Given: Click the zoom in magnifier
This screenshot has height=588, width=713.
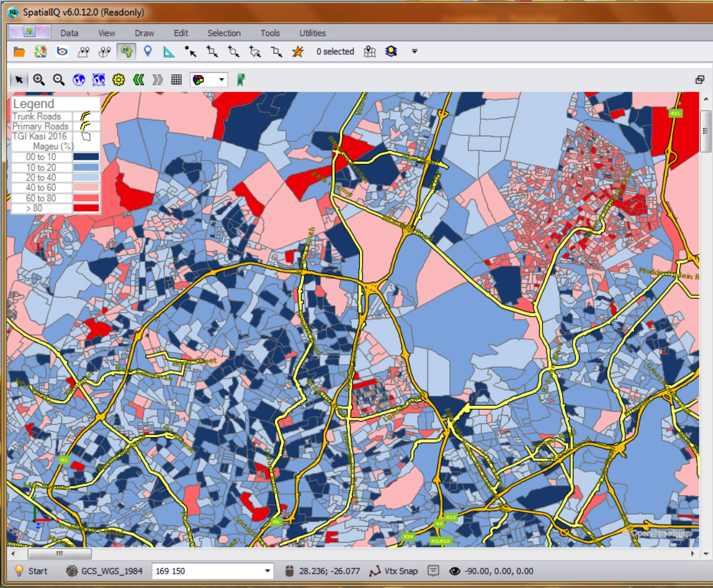Looking at the screenshot, I should point(39,80).
